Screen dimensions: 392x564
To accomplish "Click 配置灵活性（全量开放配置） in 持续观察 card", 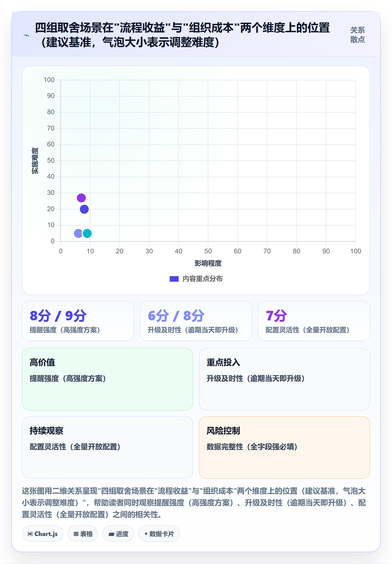I will click(x=75, y=447).
